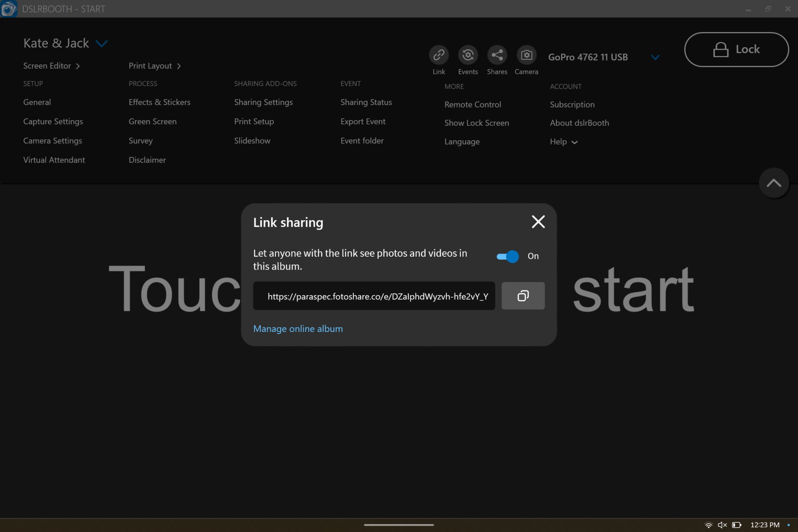Image resolution: width=798 pixels, height=532 pixels.
Task: Dismiss the Link sharing dialog with the X
Action: (x=538, y=222)
